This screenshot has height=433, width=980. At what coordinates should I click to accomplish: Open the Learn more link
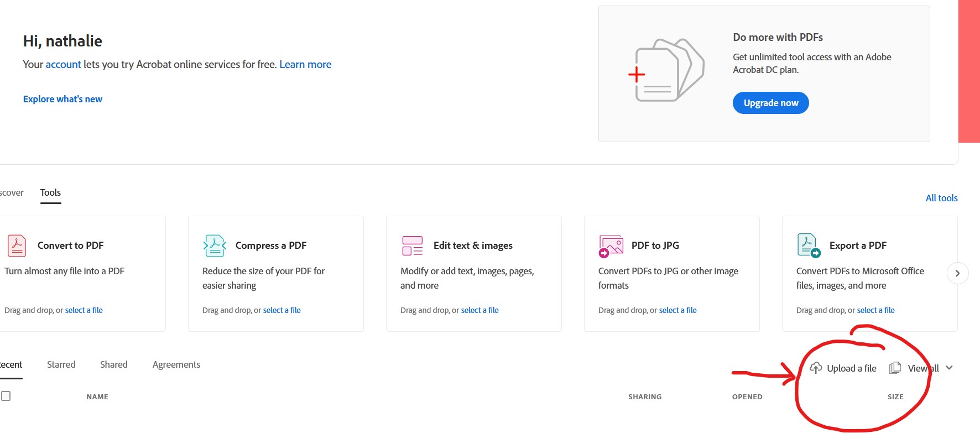coord(305,64)
